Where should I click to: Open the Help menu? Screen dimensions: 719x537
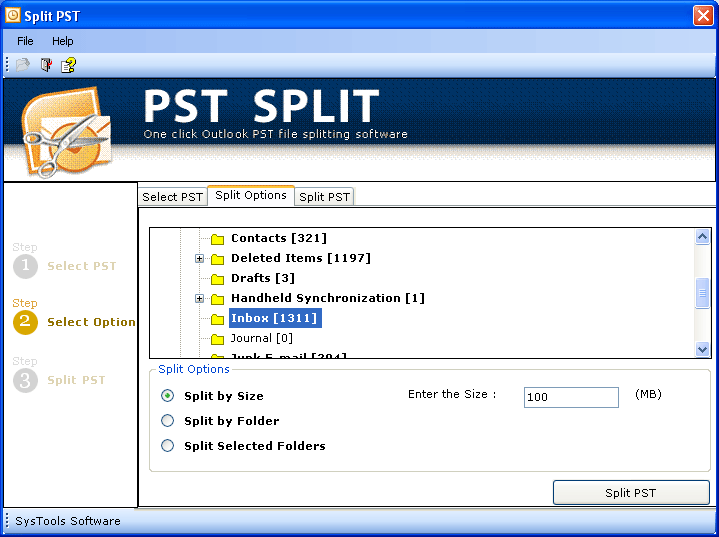(x=63, y=41)
